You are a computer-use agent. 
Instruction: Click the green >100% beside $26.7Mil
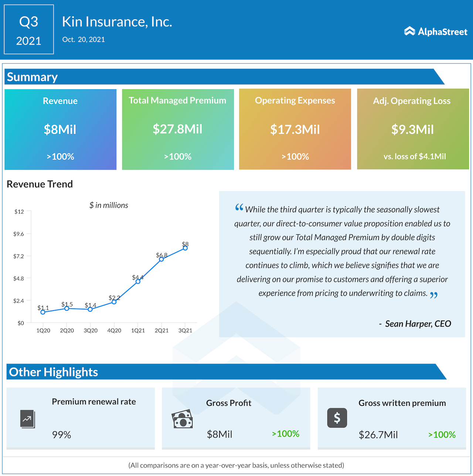[442, 435]
